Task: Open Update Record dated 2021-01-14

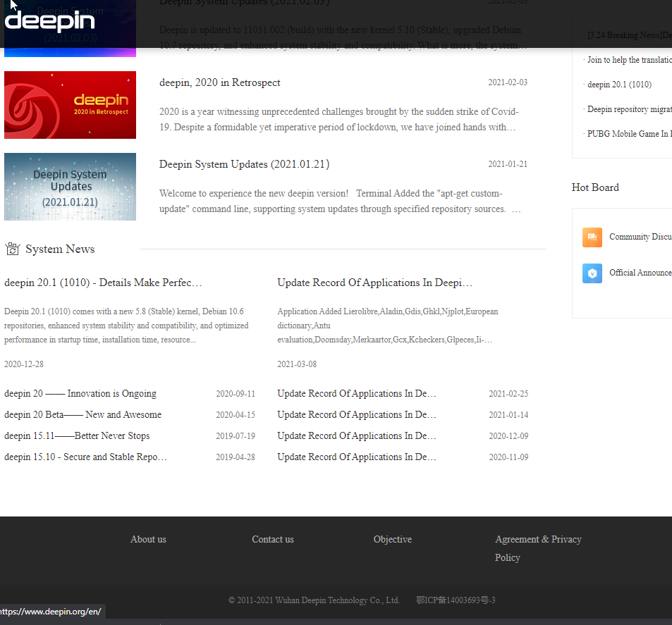Action: coord(357,414)
